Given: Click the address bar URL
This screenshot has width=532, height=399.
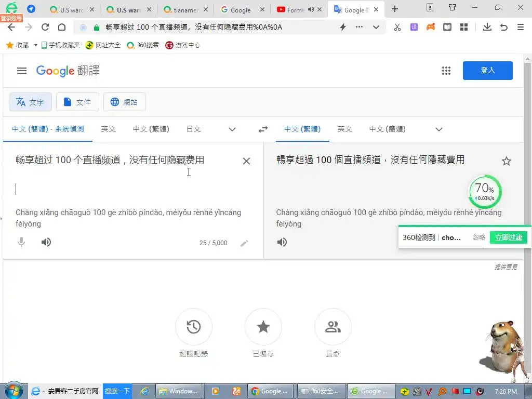Looking at the screenshot, I should [194, 27].
